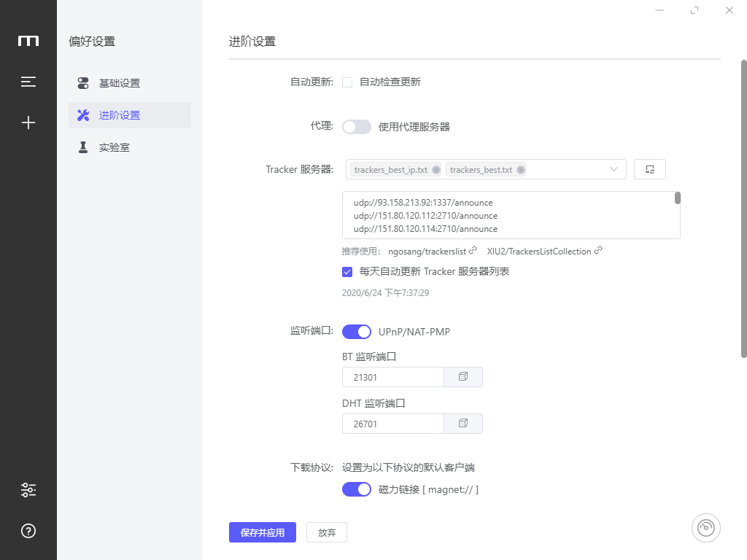Open ngosang/trackerslist link
This screenshot has width=747, height=560.
[427, 252]
